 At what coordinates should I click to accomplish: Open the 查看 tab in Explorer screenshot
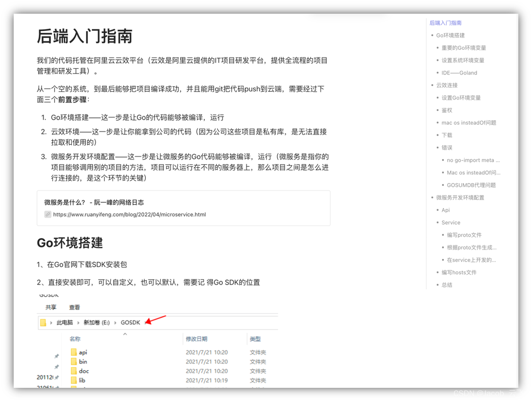[74, 307]
